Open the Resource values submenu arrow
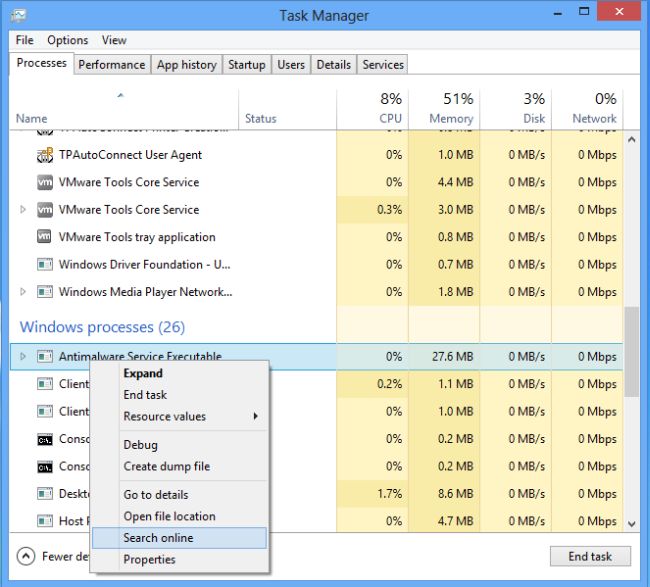The width and height of the screenshot is (650, 587). [x=256, y=416]
